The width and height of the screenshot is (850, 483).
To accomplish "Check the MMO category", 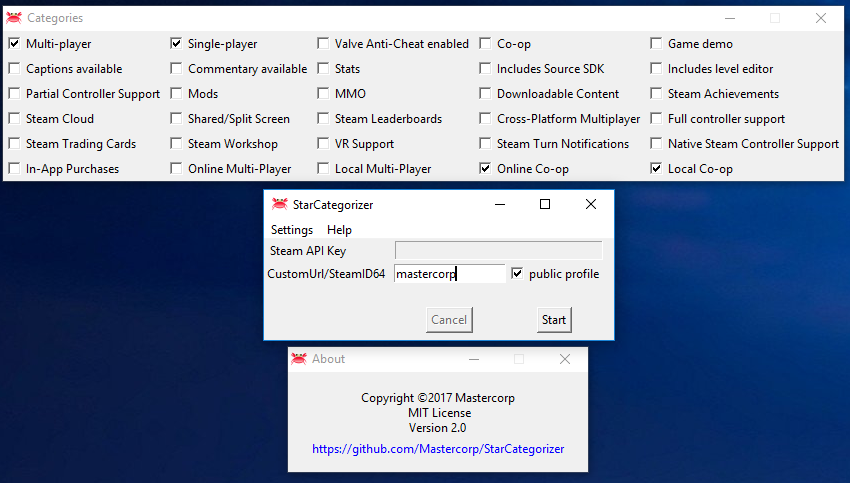I will (x=323, y=93).
